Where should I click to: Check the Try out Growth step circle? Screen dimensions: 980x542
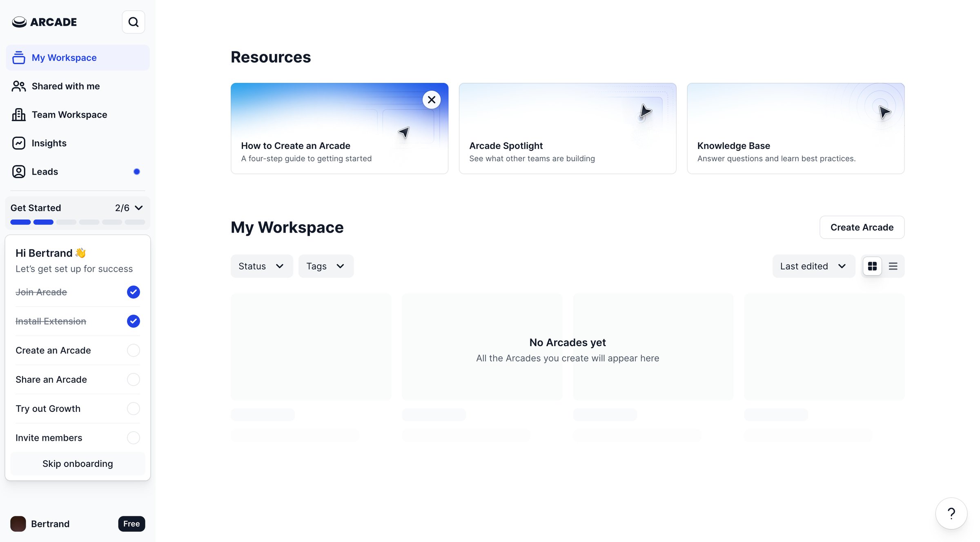(134, 409)
